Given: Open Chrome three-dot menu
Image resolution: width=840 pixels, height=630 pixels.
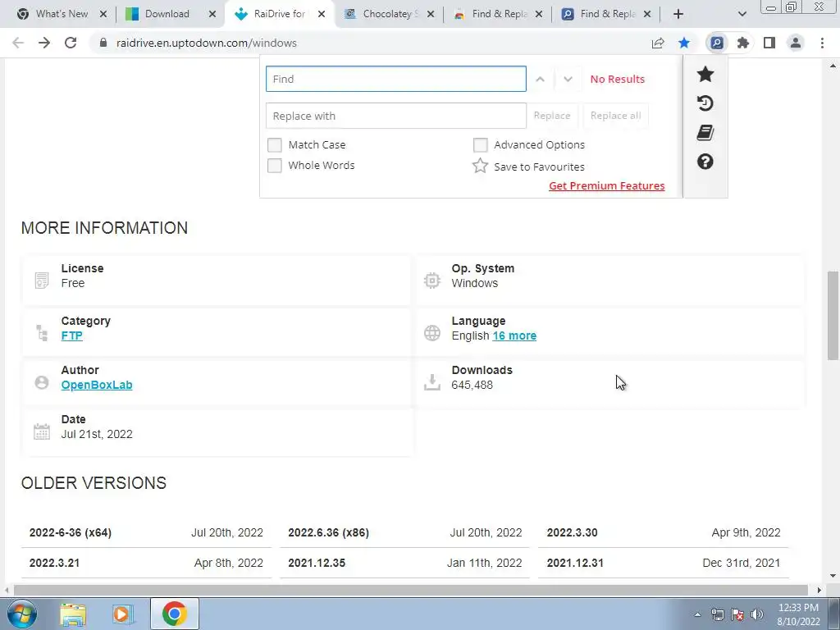Looking at the screenshot, I should [822, 43].
